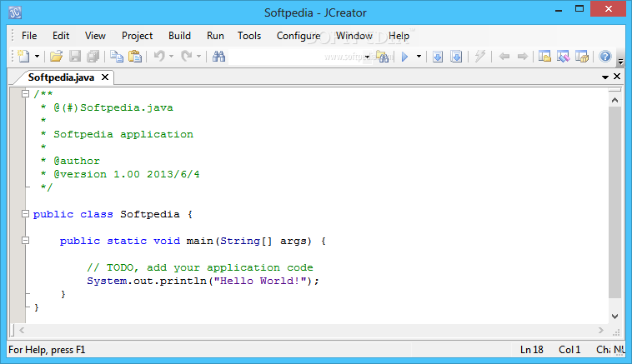Click inside the toolbar search field
This screenshot has height=364, width=632.
pos(296,57)
